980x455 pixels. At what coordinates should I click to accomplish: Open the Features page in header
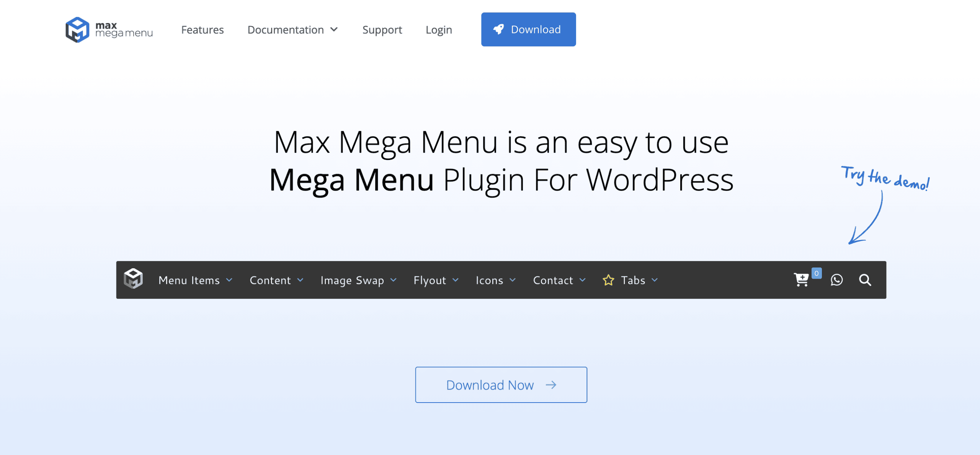pos(203,30)
